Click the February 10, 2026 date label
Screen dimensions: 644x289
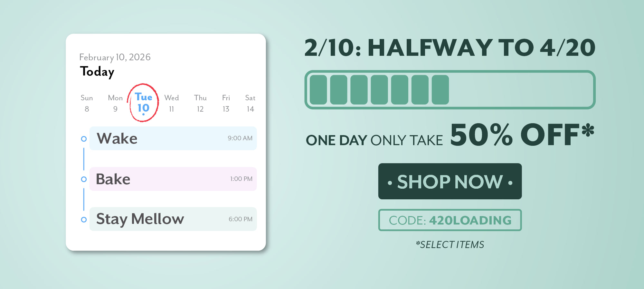(115, 57)
